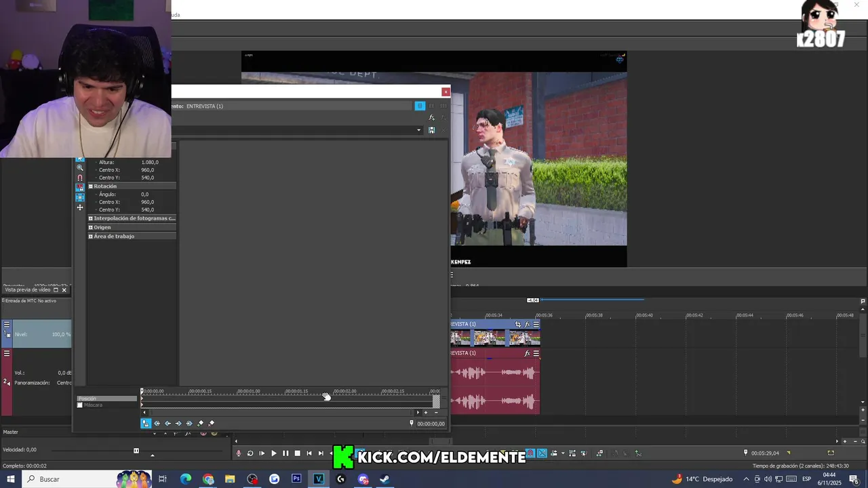Close the event pan/crop window
Viewport: 868px width, 488px height.
pyautogui.click(x=446, y=91)
